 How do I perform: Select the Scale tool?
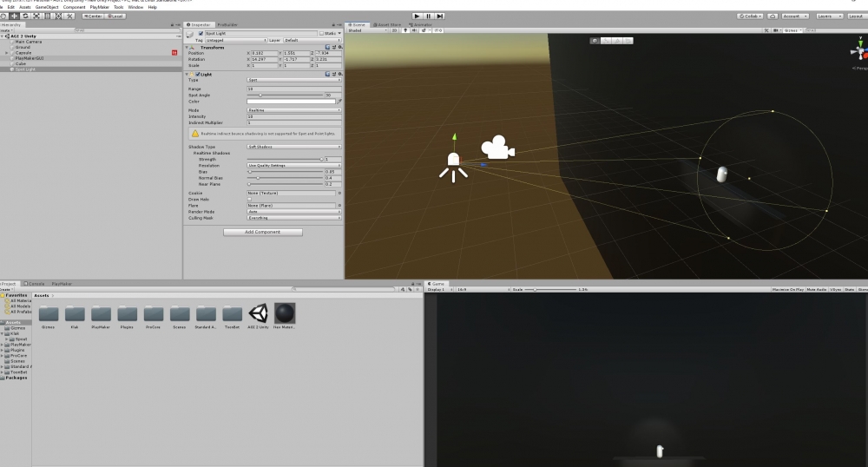tap(36, 16)
